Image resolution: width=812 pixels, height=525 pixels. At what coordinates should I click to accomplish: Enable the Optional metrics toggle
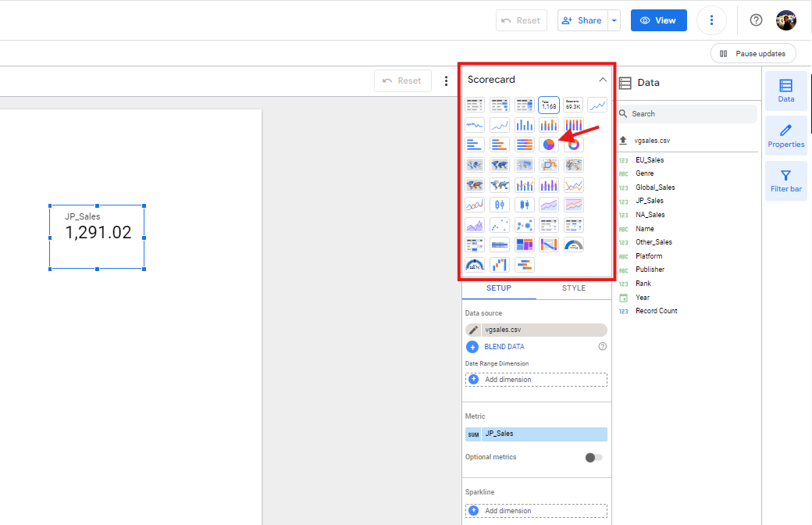(594, 457)
